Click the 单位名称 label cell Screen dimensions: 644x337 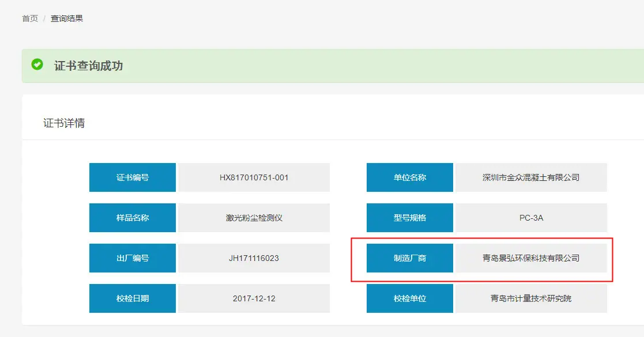[409, 177]
